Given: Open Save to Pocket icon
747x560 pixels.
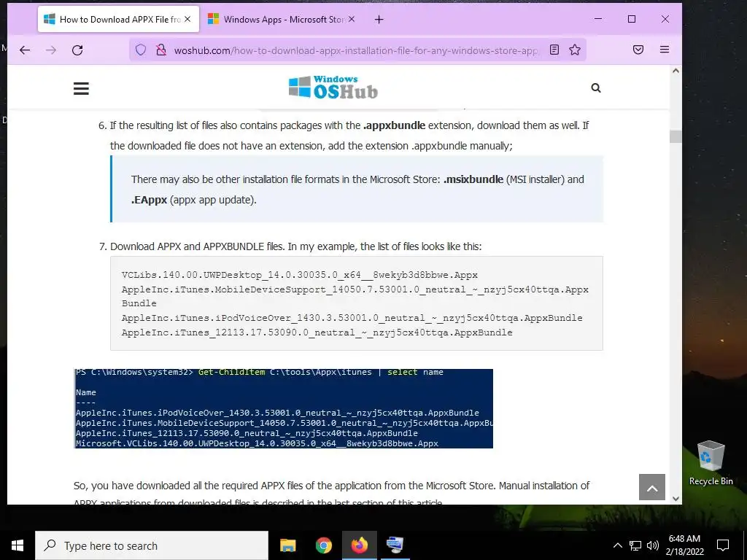Looking at the screenshot, I should (x=638, y=50).
